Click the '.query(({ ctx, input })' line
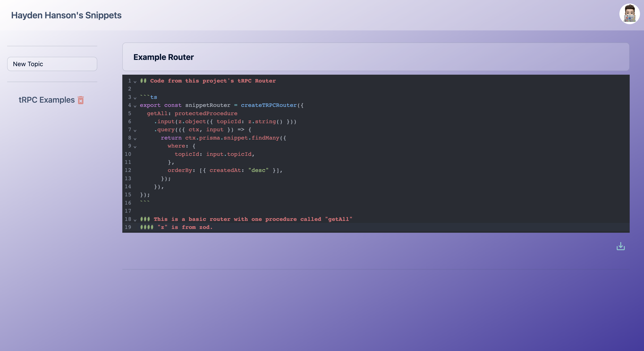This screenshot has width=644, height=351. [x=203, y=129]
